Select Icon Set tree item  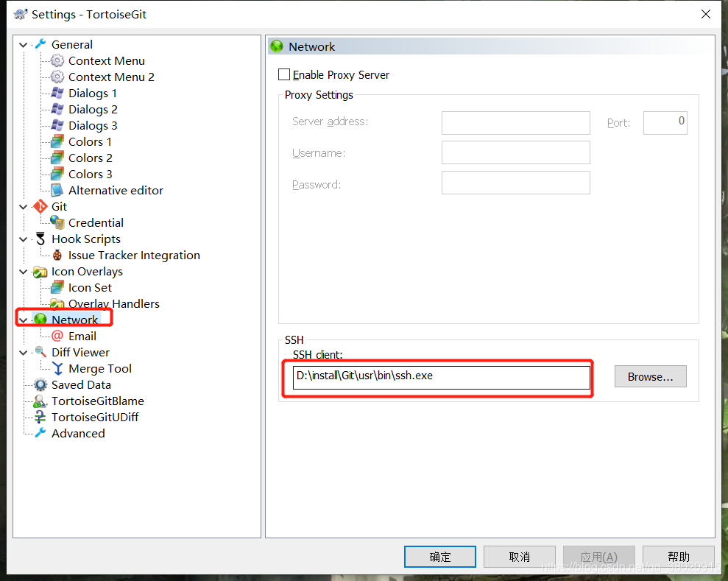point(90,288)
